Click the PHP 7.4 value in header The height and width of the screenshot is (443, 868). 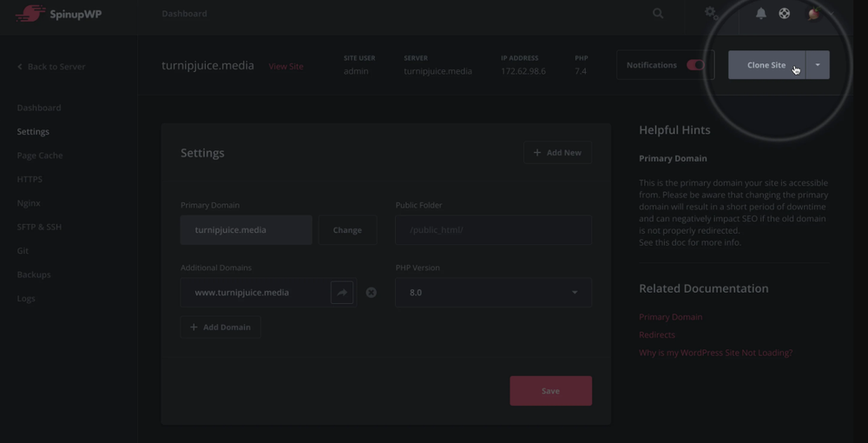click(580, 71)
